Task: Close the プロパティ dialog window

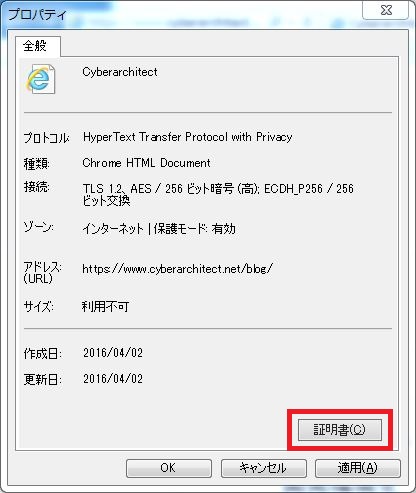Action: 386,10
